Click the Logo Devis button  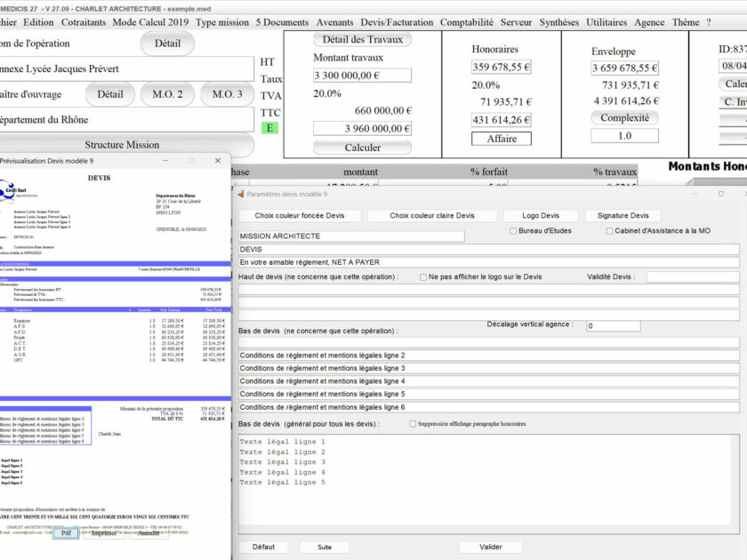pos(541,216)
